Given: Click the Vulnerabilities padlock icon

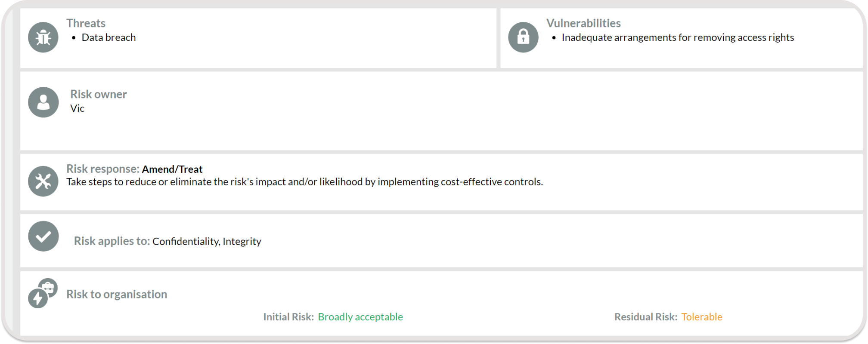Looking at the screenshot, I should pyautogui.click(x=523, y=37).
